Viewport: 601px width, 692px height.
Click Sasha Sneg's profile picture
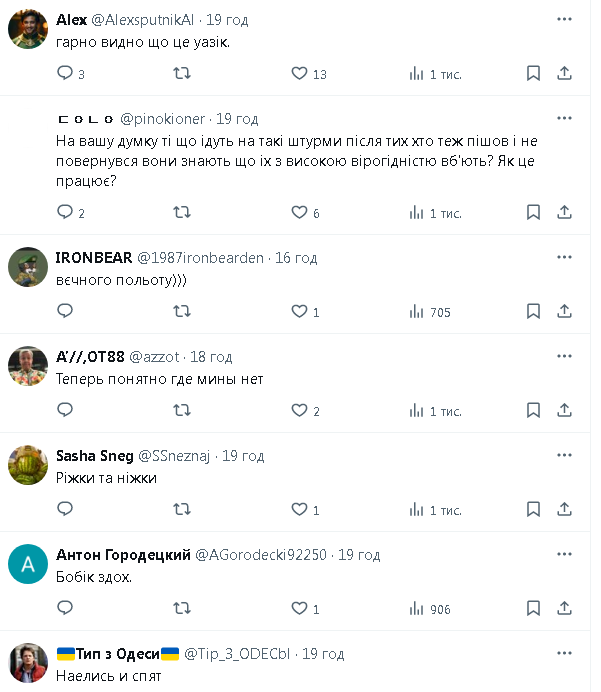[28, 465]
